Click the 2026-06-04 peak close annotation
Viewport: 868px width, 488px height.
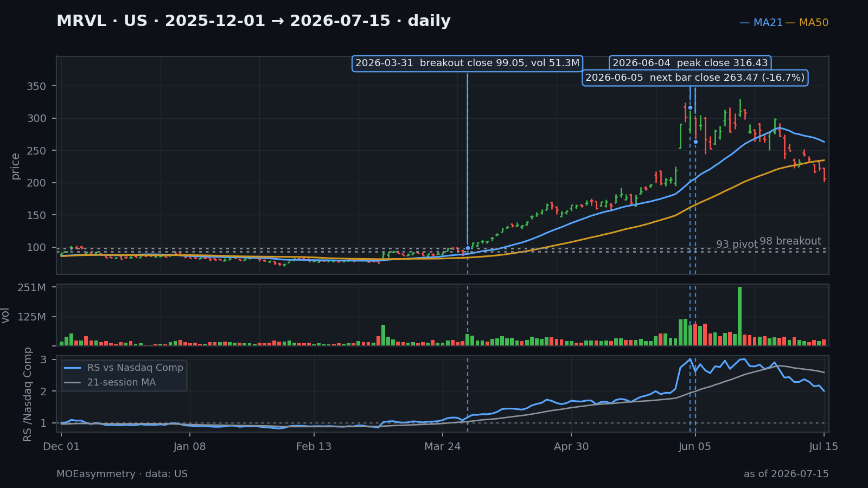[x=690, y=63]
